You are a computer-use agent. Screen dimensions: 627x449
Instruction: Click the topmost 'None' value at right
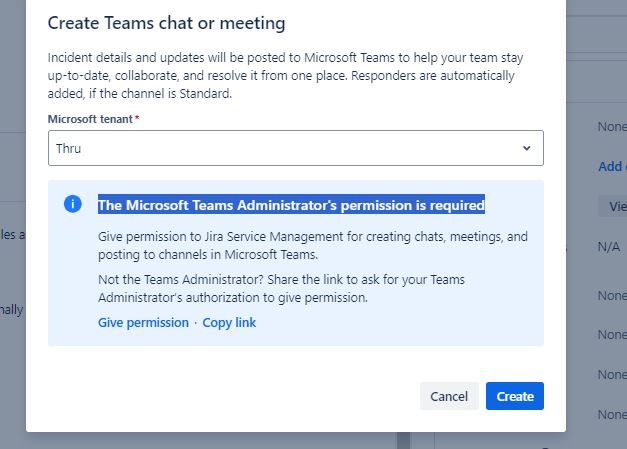(612, 127)
